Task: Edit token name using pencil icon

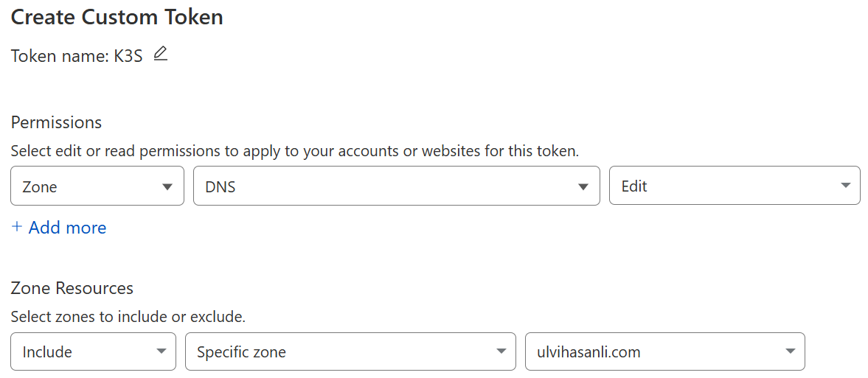Action: (x=161, y=55)
